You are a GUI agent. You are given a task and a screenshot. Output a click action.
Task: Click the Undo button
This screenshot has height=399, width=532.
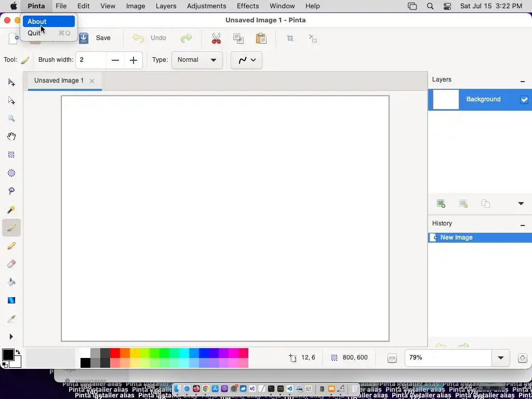coord(149,38)
